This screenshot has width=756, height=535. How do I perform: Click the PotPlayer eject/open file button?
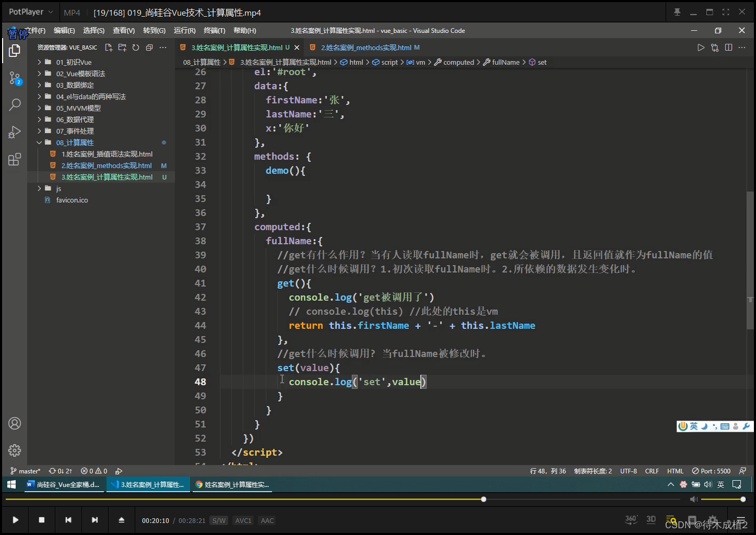pos(121,520)
